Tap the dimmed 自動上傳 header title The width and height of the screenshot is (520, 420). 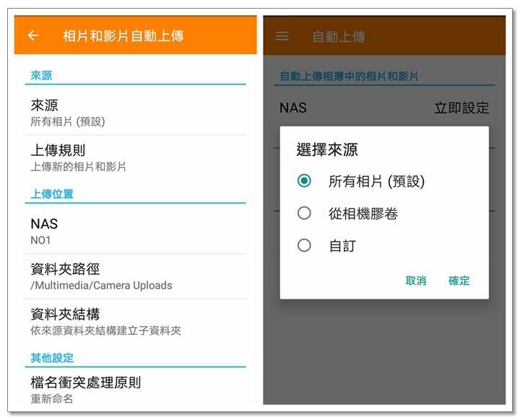click(x=339, y=37)
